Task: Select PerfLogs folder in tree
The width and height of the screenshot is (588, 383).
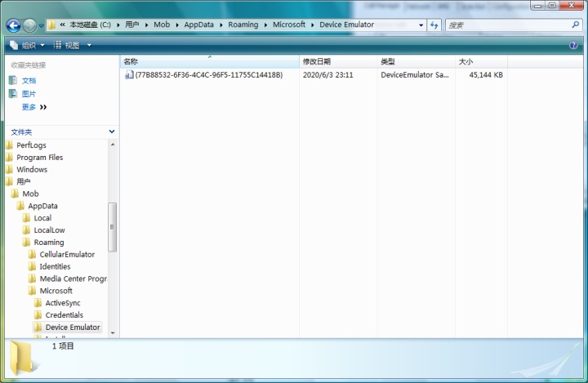Action: coord(31,145)
